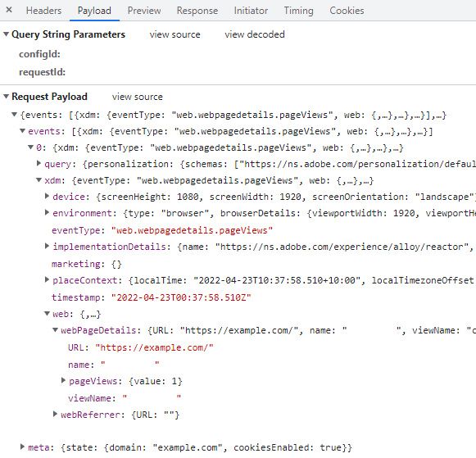Expand the query personalization node
Viewport: 476px width, 458px height.
39,163
